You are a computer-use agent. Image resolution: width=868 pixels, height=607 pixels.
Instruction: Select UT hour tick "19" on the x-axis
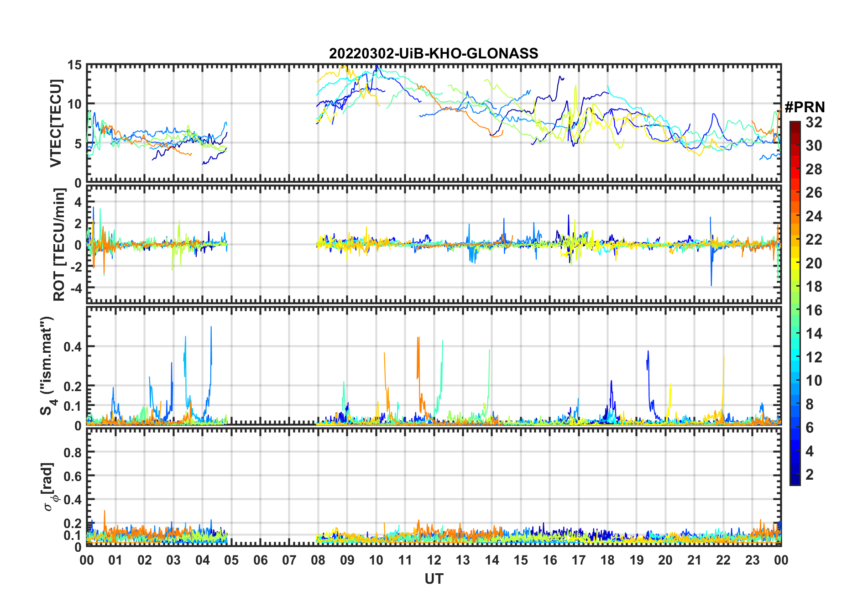pyautogui.click(x=637, y=560)
